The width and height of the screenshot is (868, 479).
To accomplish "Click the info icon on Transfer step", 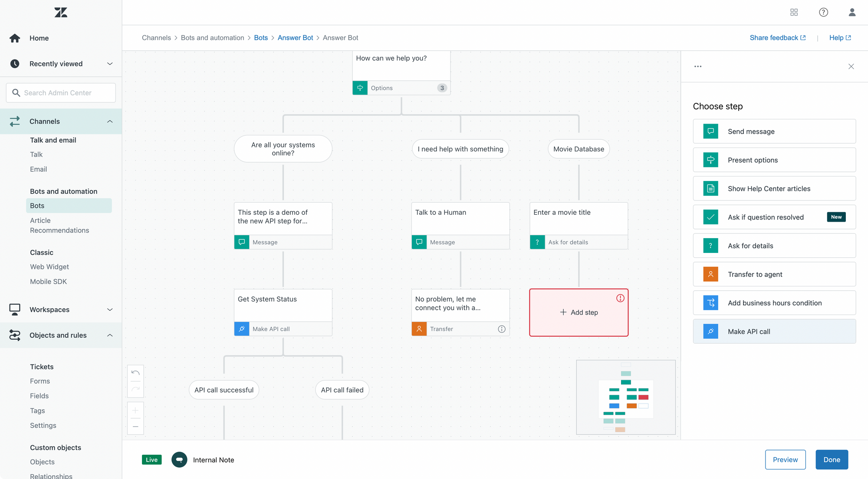I will [x=502, y=329].
